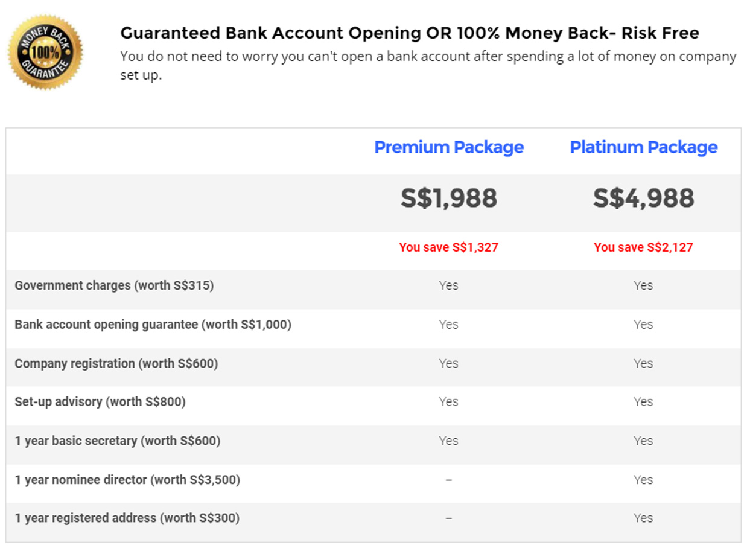
Task: Click the Company registration row label
Action: pos(116,364)
